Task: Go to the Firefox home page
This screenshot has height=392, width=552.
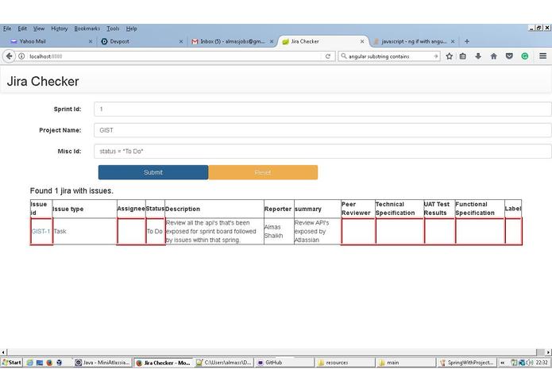Action: pos(493,56)
